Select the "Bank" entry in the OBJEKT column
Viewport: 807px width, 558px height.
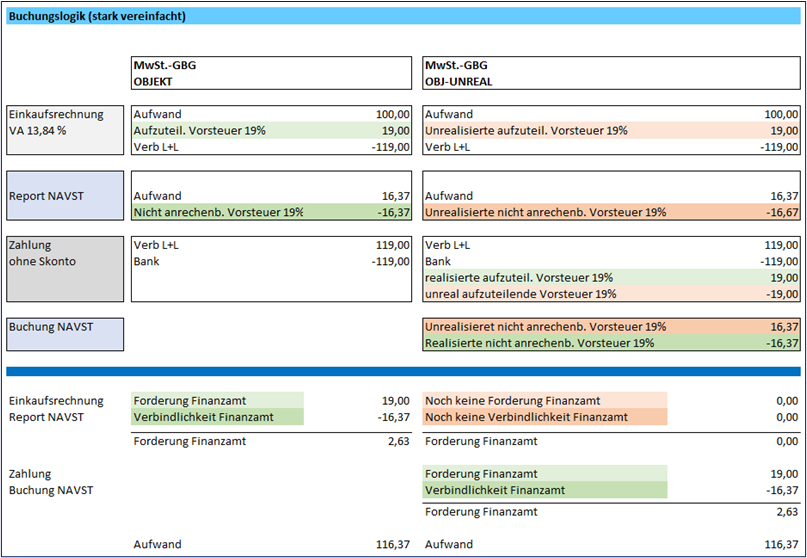click(x=146, y=261)
